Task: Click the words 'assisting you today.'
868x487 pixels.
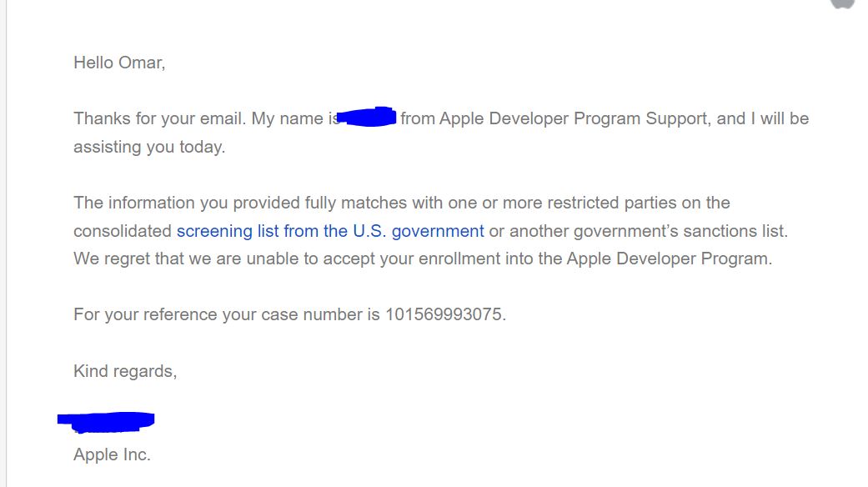Action: (x=149, y=147)
